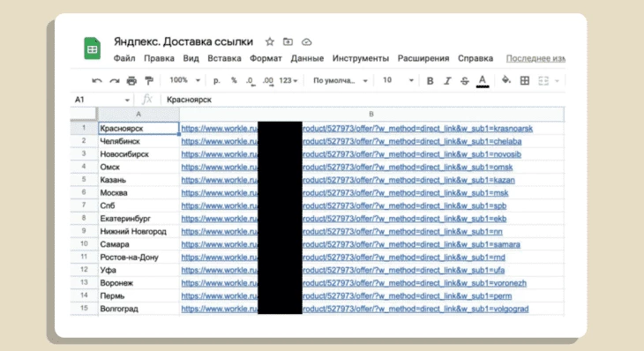Click the merge cells icon
The height and width of the screenshot is (351, 644).
point(543,80)
